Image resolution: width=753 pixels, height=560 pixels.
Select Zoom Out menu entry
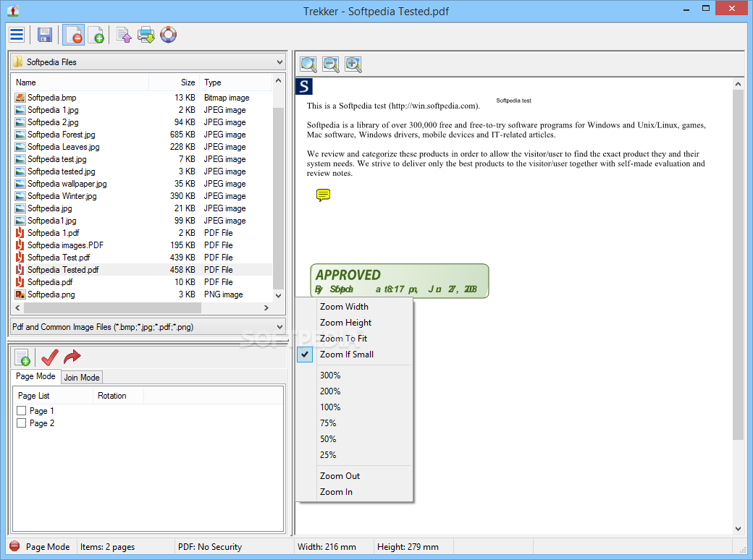[354, 475]
